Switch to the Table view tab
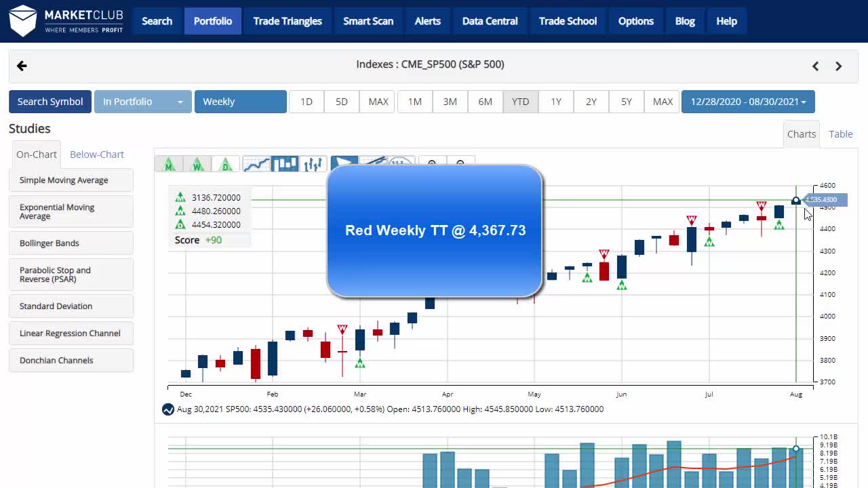 [841, 134]
